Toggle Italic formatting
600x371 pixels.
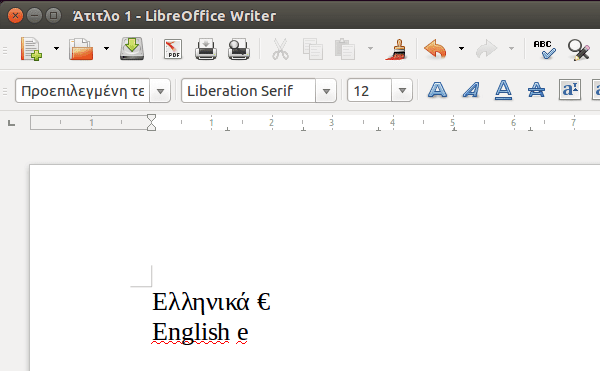click(x=471, y=90)
